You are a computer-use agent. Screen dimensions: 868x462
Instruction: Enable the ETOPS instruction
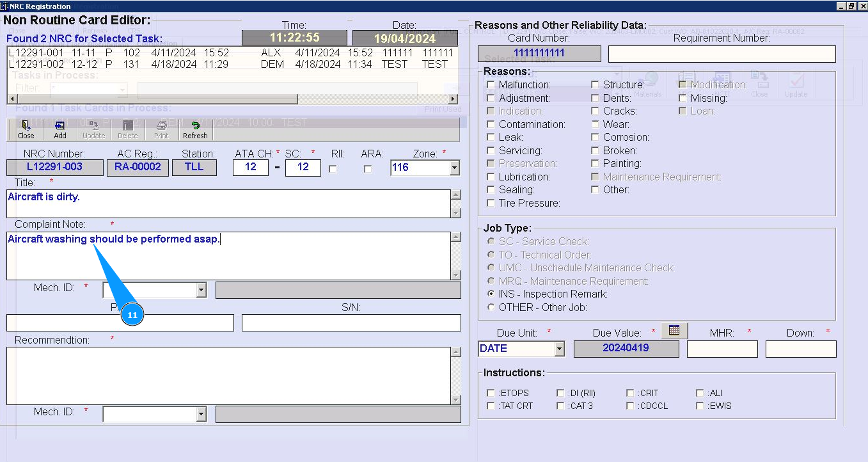(x=491, y=393)
